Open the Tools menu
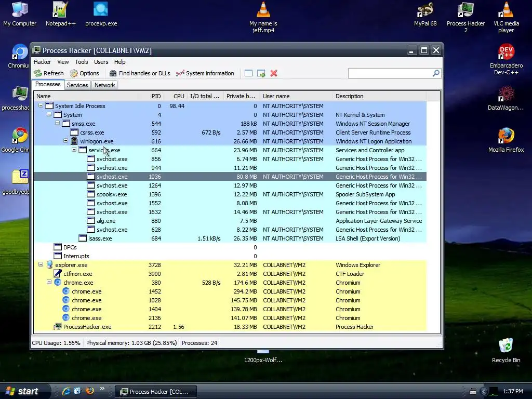 (82, 62)
